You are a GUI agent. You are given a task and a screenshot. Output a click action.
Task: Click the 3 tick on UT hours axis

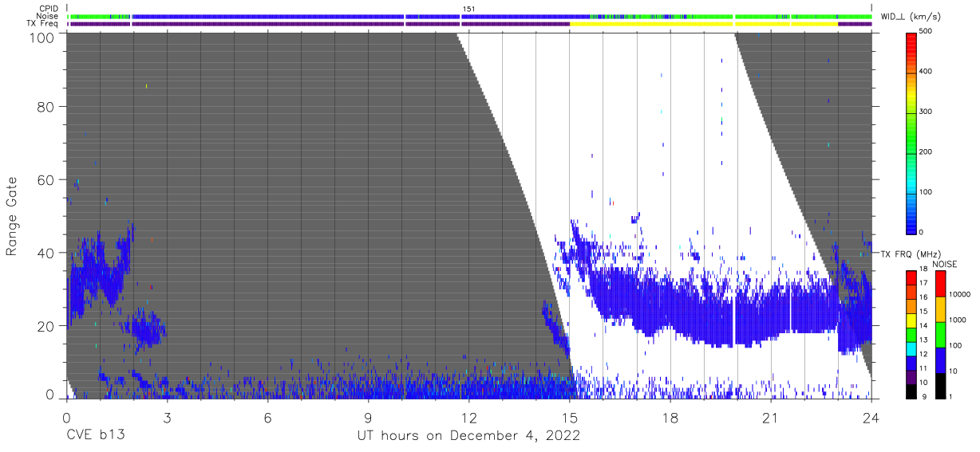click(167, 418)
